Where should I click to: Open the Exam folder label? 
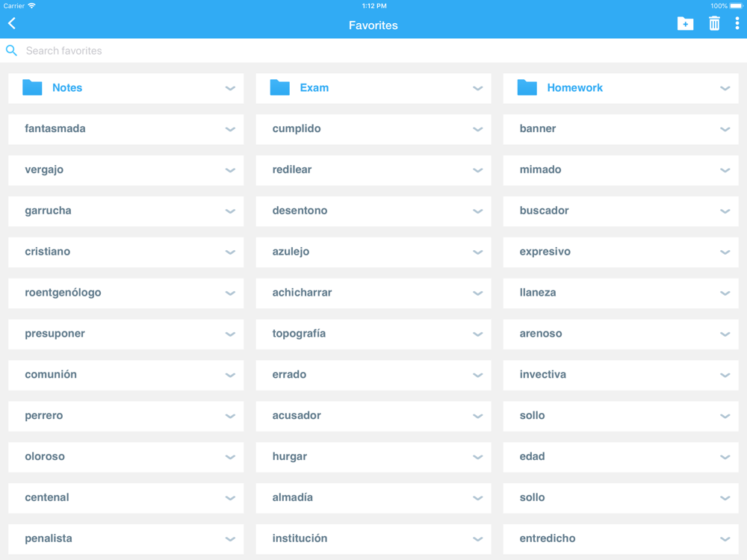tap(314, 87)
